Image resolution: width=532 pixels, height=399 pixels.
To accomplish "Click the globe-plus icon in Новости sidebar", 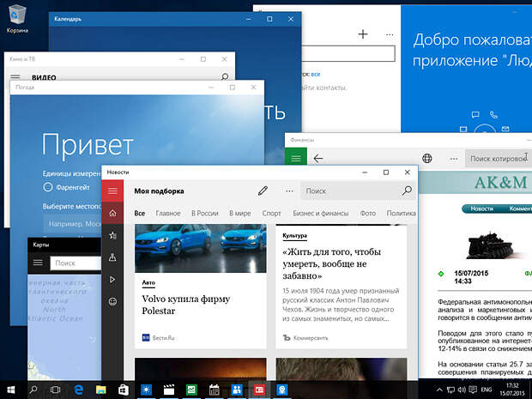I will 112,301.
